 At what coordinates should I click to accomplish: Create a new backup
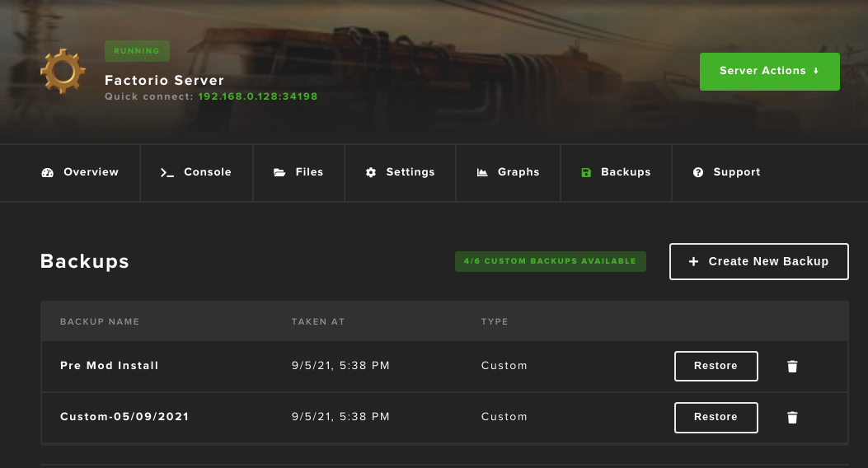[759, 262]
